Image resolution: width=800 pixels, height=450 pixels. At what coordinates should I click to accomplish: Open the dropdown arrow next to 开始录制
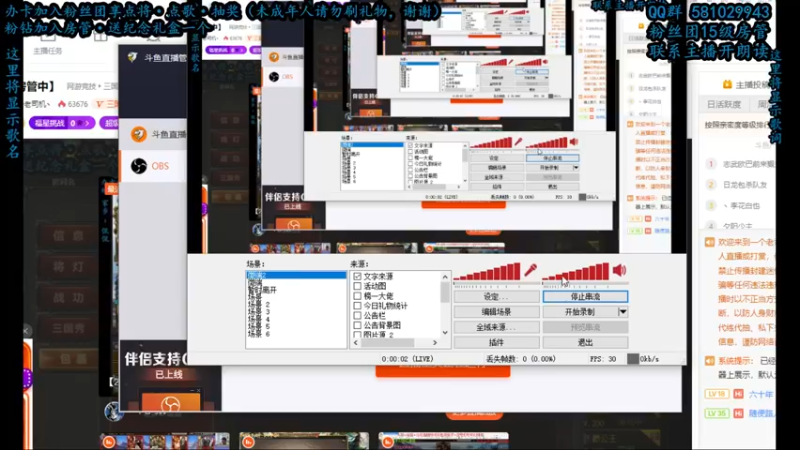[x=622, y=312]
